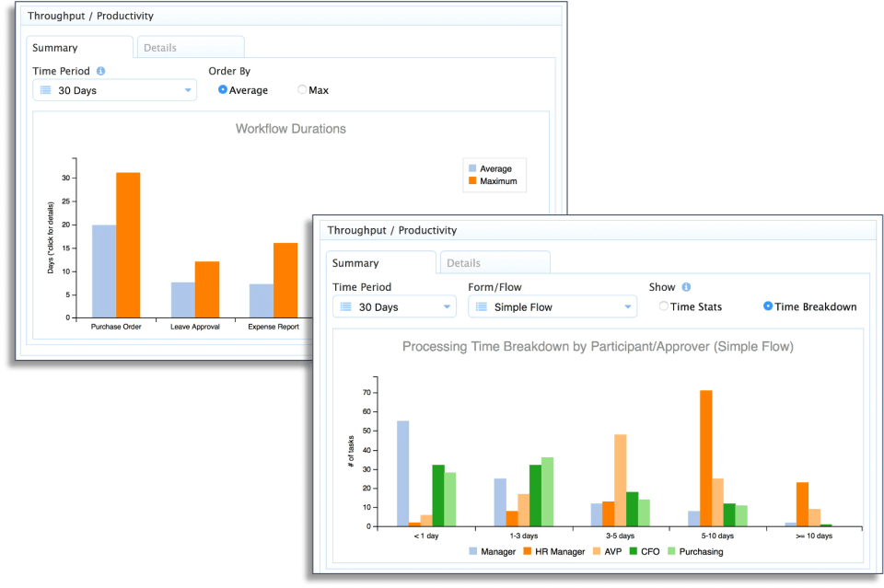Image resolution: width=884 pixels, height=588 pixels.
Task: Select the Max order-by radio button
Action: pyautogui.click(x=302, y=89)
